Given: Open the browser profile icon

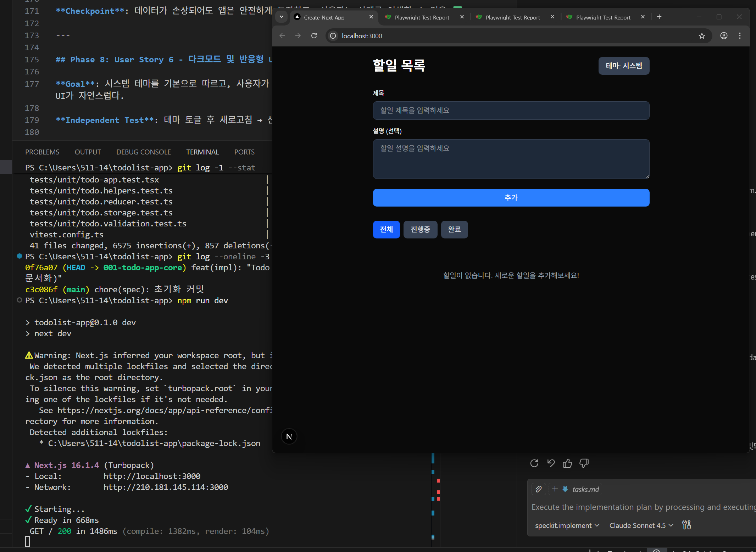Looking at the screenshot, I should [x=724, y=36].
